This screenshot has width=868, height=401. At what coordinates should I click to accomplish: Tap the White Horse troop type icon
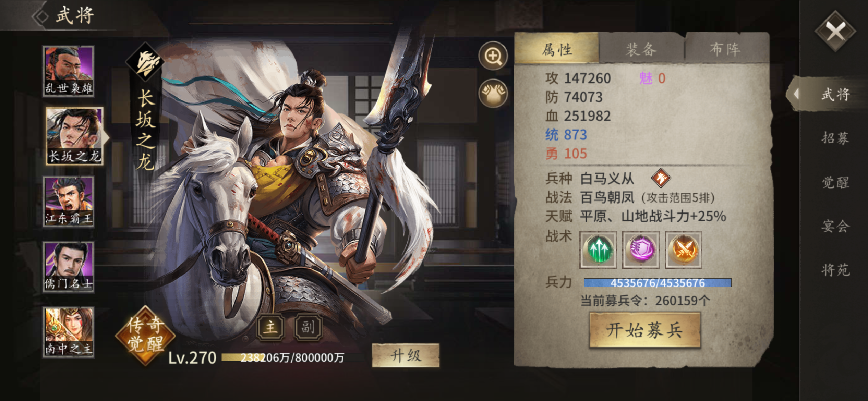tap(661, 178)
